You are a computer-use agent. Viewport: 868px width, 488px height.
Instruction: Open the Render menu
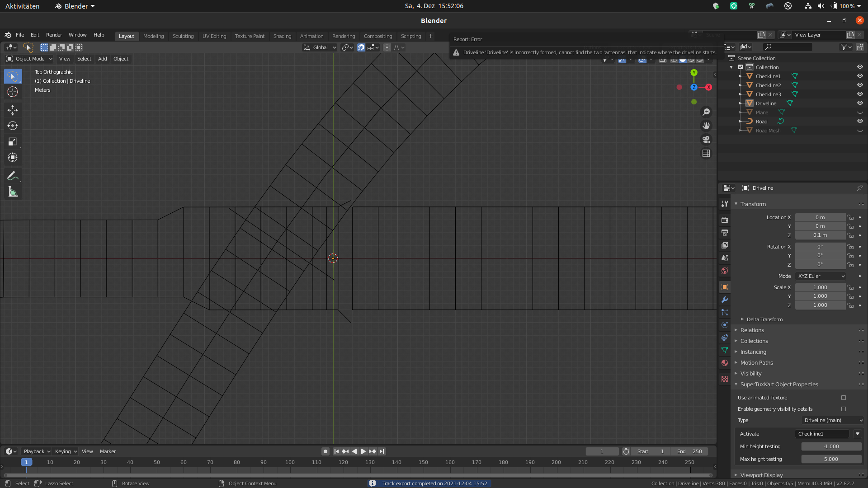click(x=54, y=35)
